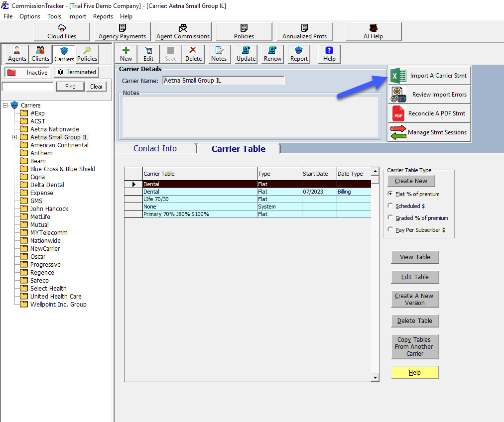Select Pay Per Subscriber $
504x422 pixels.
391,229
